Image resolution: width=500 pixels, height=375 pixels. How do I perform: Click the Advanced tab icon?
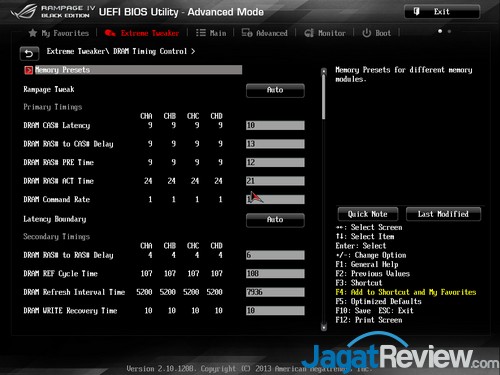click(x=247, y=33)
